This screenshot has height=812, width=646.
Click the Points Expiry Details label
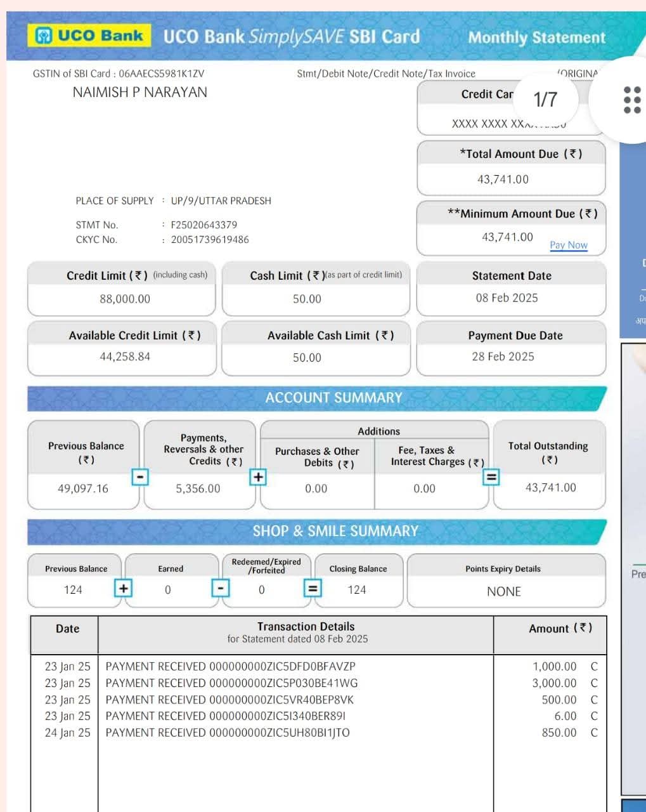[x=503, y=569]
